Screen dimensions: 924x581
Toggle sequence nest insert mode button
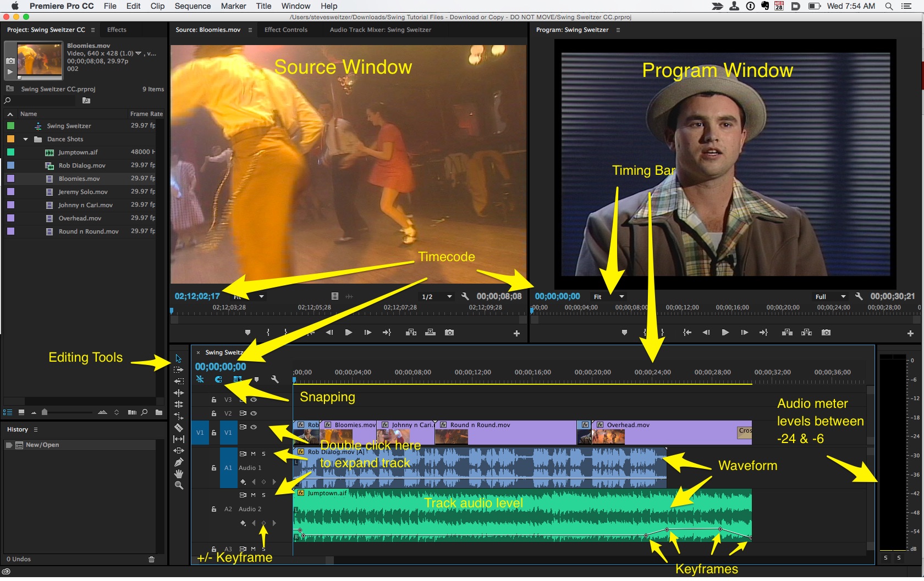pyautogui.click(x=200, y=379)
